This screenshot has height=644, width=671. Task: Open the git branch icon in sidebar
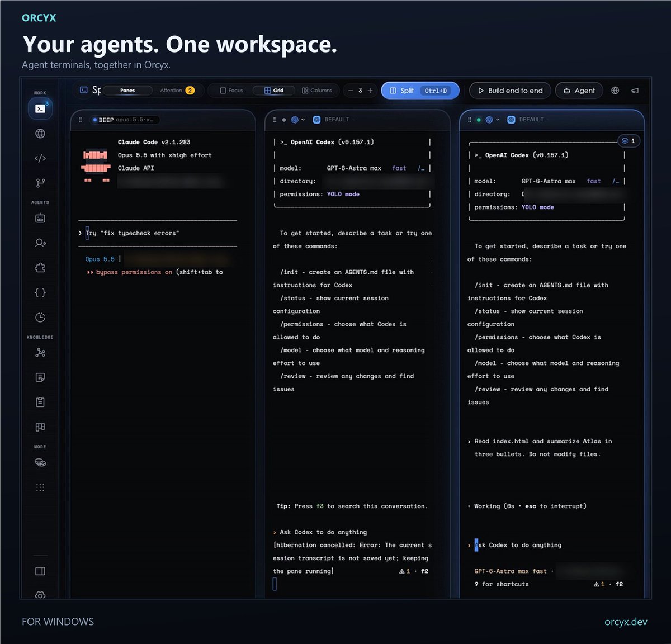click(40, 183)
